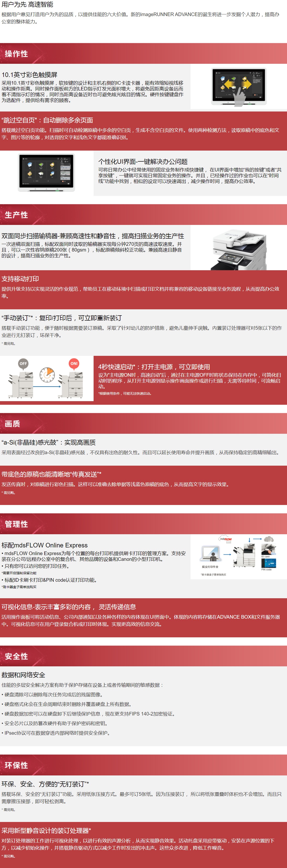Click the orange clock timer icon
Screen dimensions: 287x868
coord(47,375)
